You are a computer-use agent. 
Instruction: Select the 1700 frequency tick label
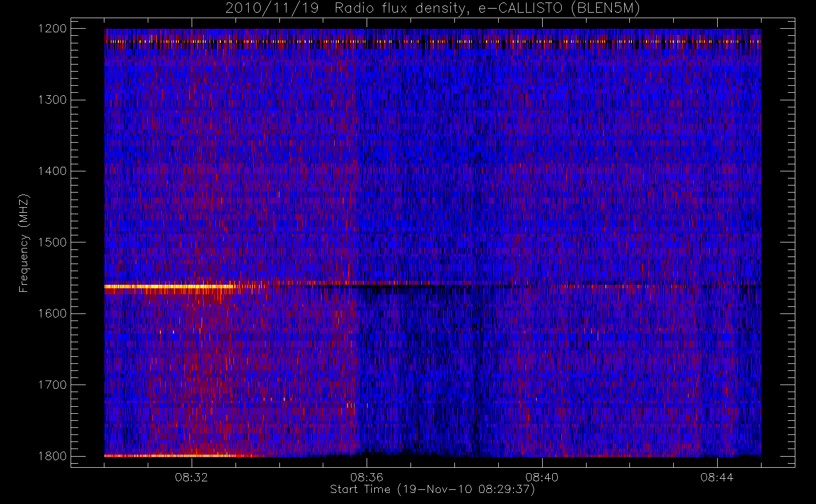(x=52, y=385)
